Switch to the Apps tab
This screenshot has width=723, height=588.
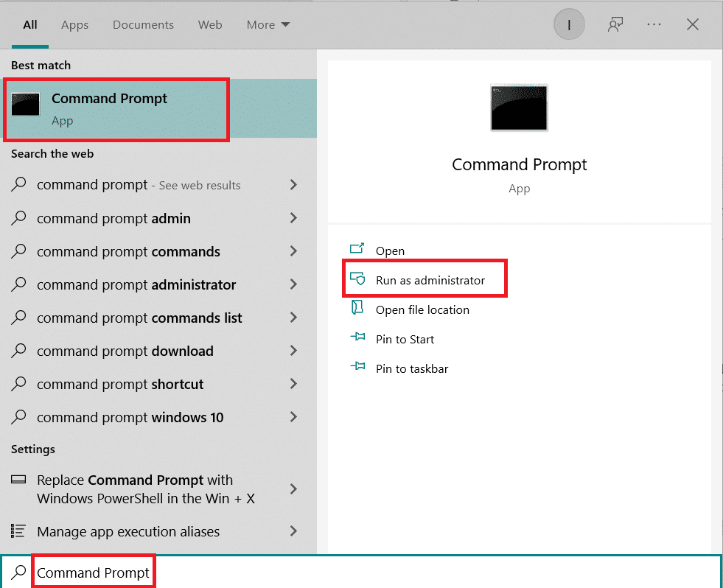pyautogui.click(x=74, y=24)
